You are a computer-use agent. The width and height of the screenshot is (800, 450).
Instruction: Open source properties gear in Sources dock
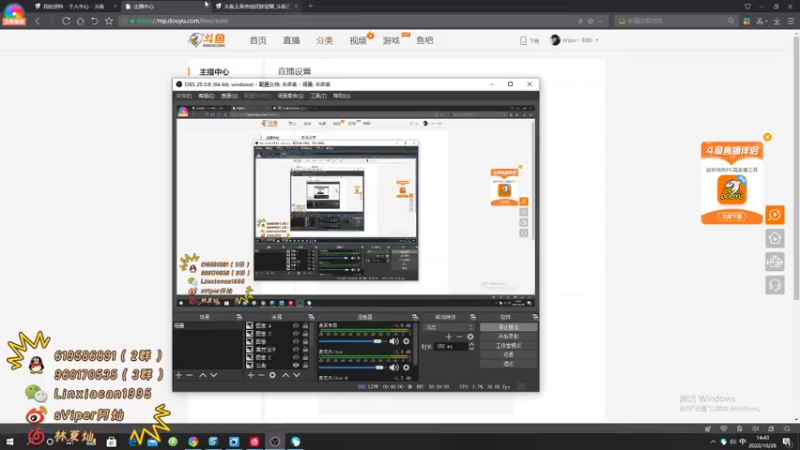click(x=272, y=375)
